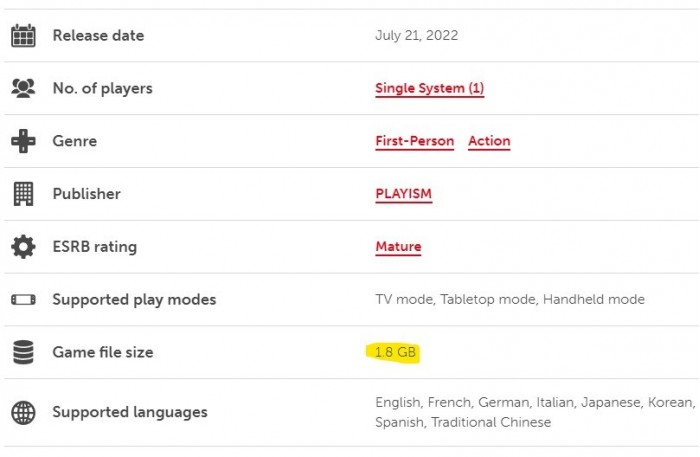
Task: Click the console icon beside Supported play modes
Action: (23, 299)
